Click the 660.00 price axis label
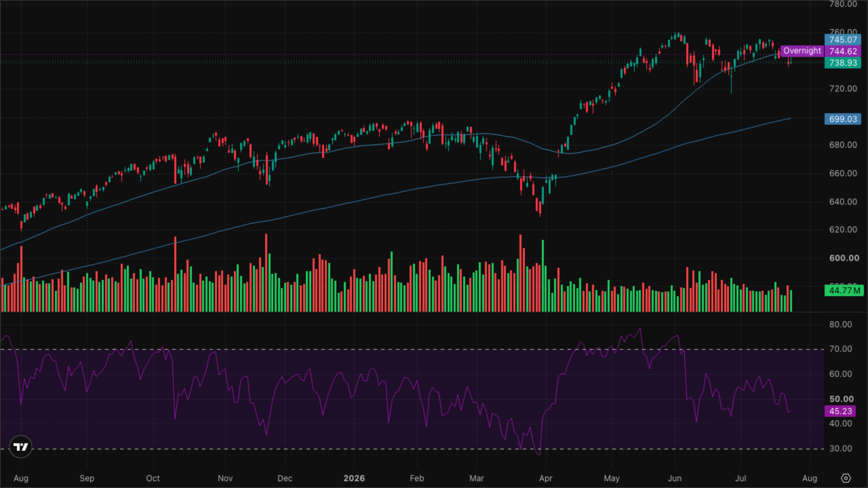Image resolution: width=868 pixels, height=488 pixels. [x=843, y=174]
